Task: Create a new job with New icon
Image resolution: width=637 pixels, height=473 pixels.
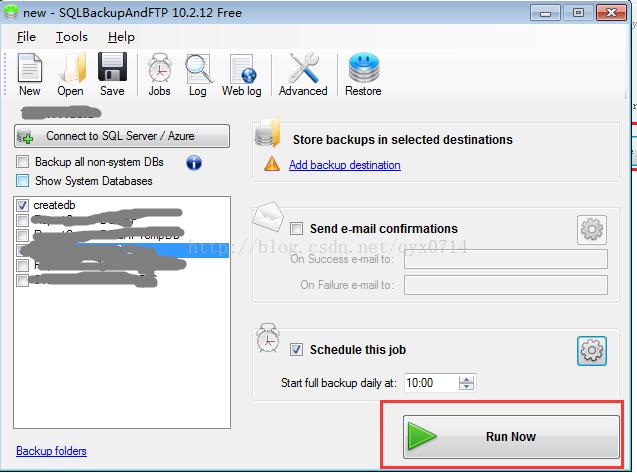Action: [30, 75]
